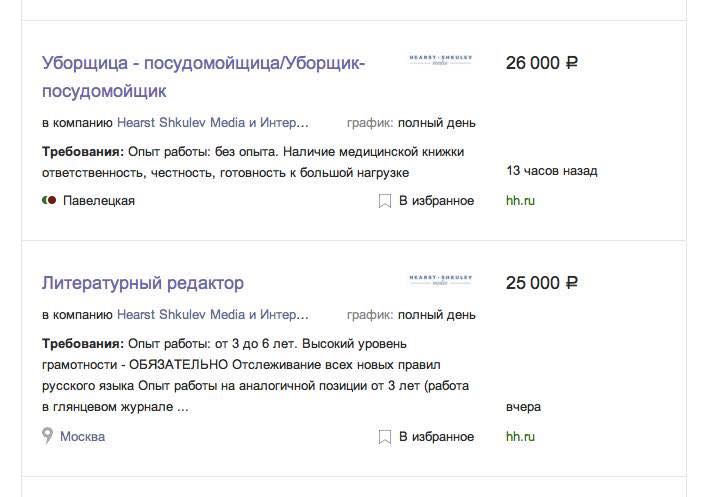The height and width of the screenshot is (497, 710).
Task: Click the Hearst Shkulev logo in the first vacancy
Action: (x=441, y=60)
